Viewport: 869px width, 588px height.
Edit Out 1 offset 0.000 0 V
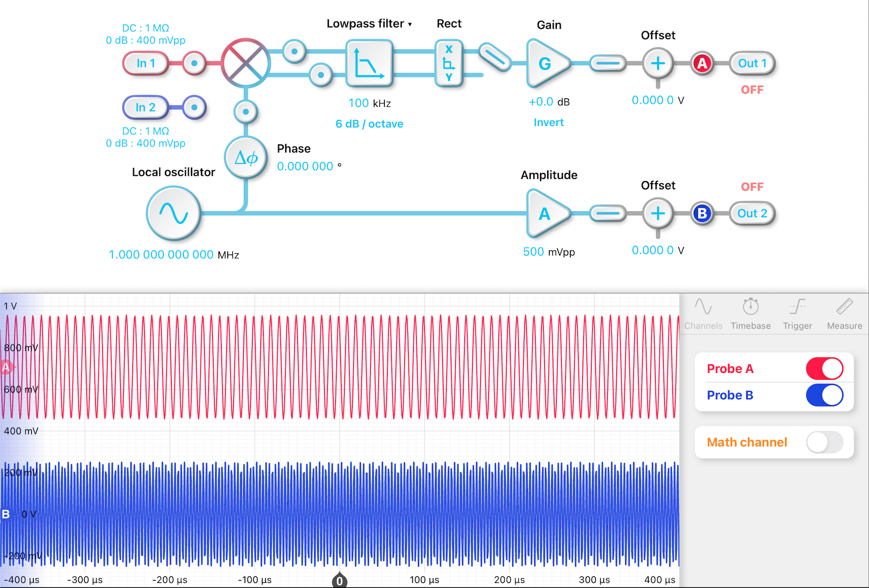coord(652,100)
